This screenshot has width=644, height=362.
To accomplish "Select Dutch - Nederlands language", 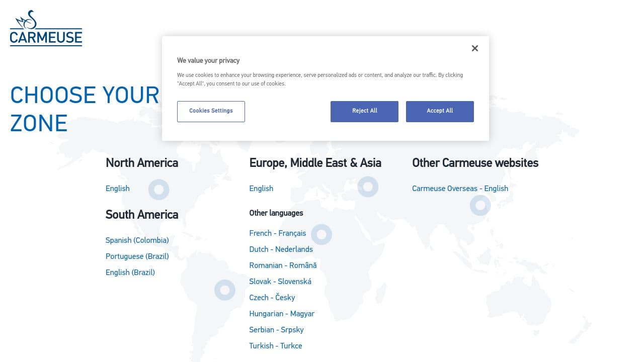I will 281,249.
